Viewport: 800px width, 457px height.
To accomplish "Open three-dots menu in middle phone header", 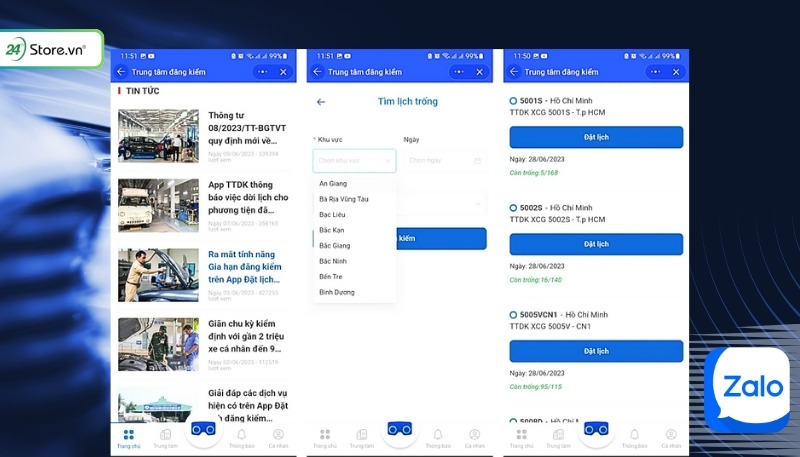I will click(x=459, y=72).
